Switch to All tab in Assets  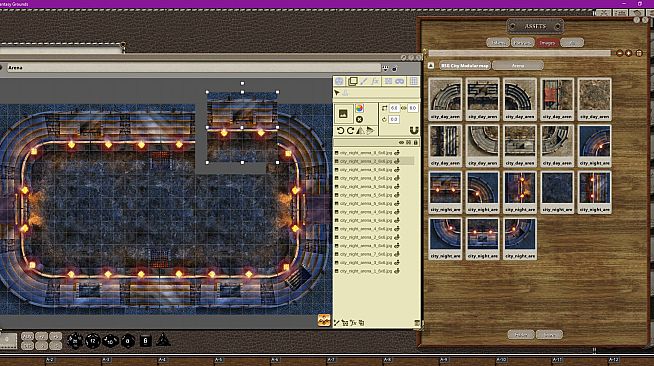point(572,43)
